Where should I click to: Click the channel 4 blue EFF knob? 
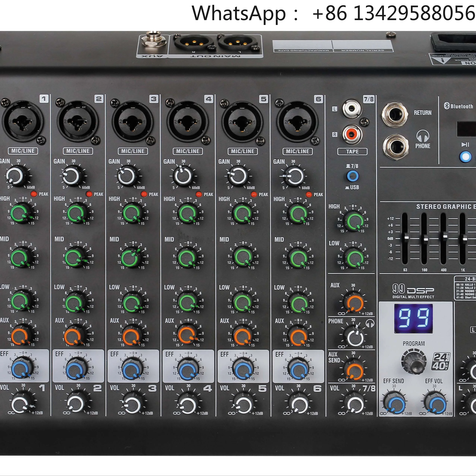click(188, 370)
